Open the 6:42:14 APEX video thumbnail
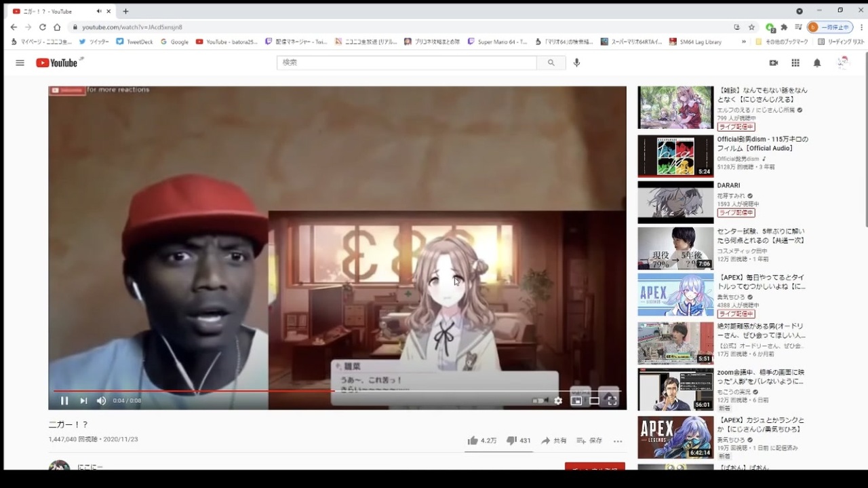 pyautogui.click(x=675, y=437)
